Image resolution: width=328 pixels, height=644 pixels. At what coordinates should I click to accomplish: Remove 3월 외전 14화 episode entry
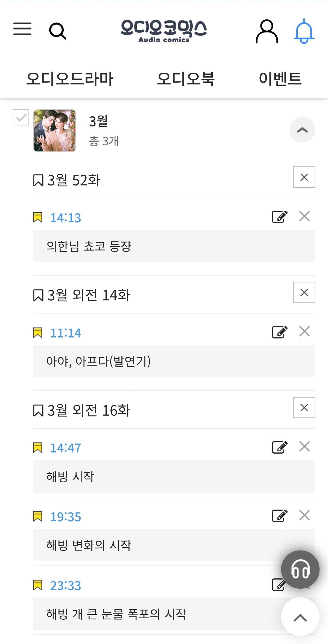point(304,292)
